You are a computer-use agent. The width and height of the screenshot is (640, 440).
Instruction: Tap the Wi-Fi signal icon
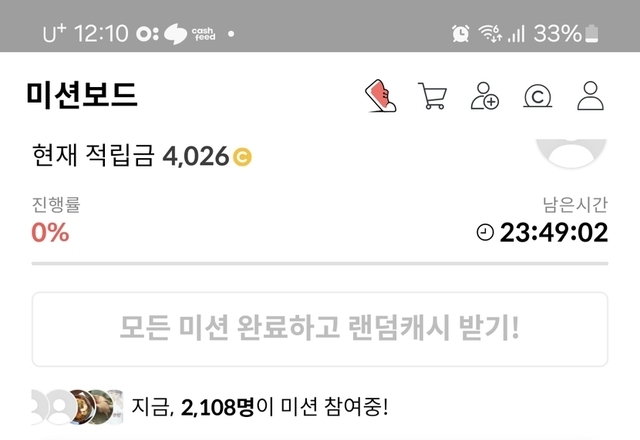[490, 33]
